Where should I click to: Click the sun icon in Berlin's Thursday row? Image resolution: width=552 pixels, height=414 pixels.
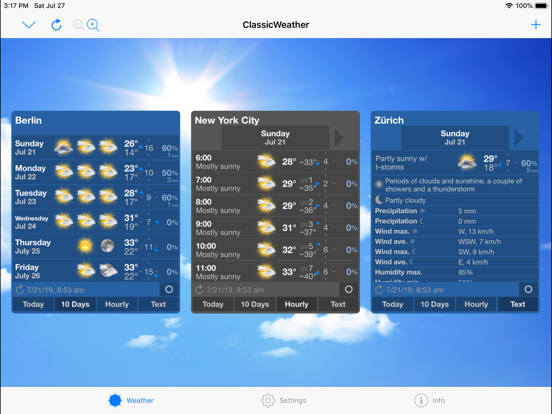tap(86, 245)
